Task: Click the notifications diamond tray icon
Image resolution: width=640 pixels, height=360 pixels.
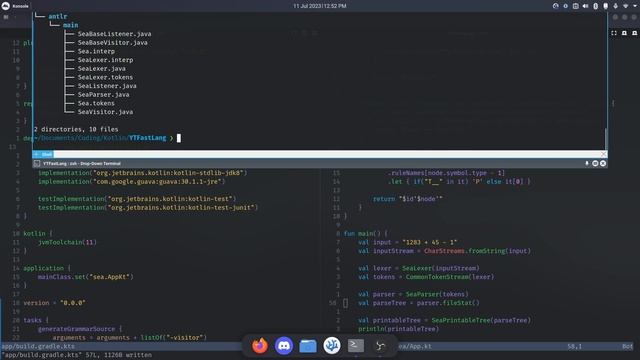Action: (x=565, y=6)
